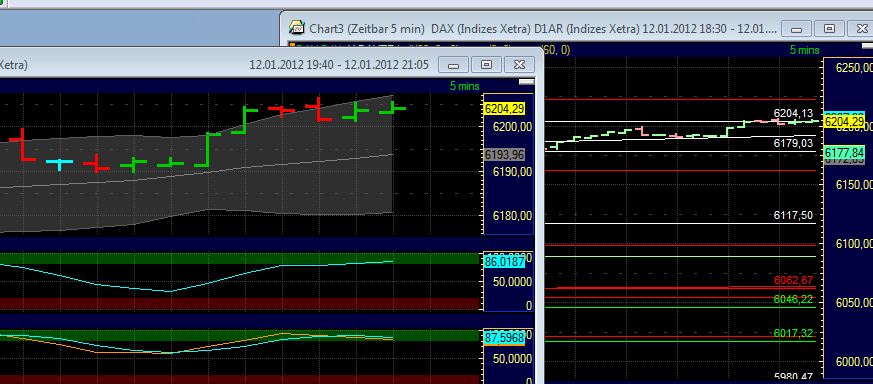Click the red 6062,67 level label in Chart3
The image size is (873, 384).
point(793,280)
